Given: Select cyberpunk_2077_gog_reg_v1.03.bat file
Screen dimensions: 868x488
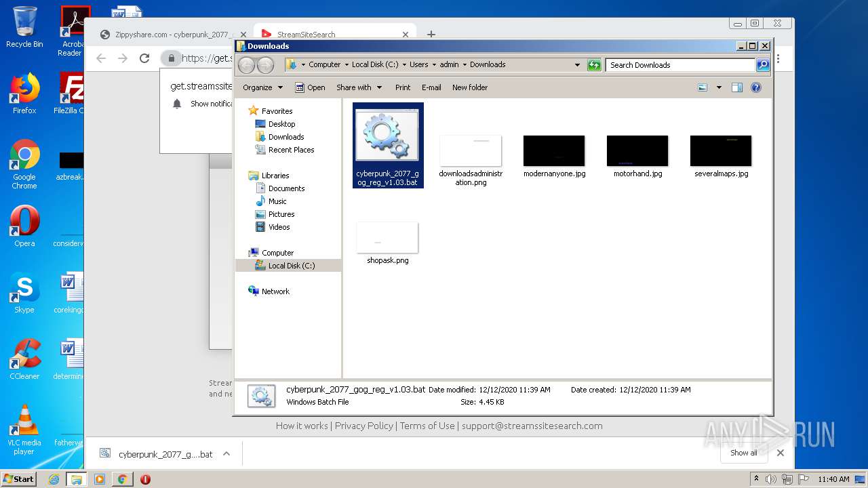Looking at the screenshot, I should click(388, 146).
